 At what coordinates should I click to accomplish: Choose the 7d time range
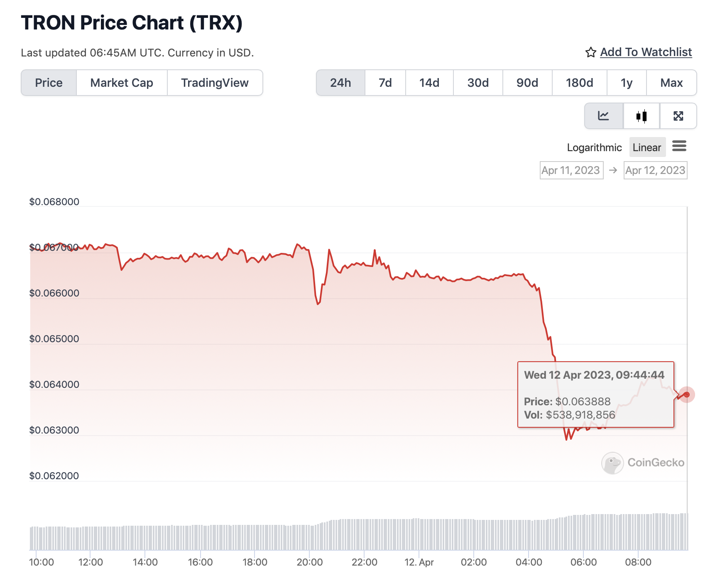pyautogui.click(x=385, y=83)
